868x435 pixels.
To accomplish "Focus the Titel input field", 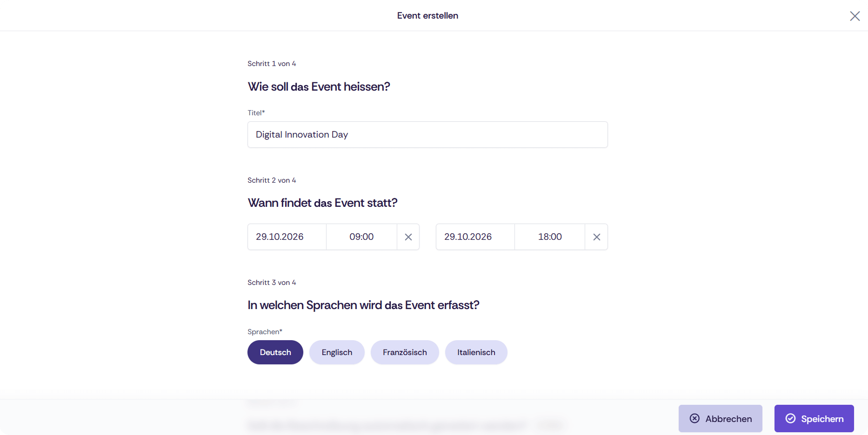I will pyautogui.click(x=427, y=135).
